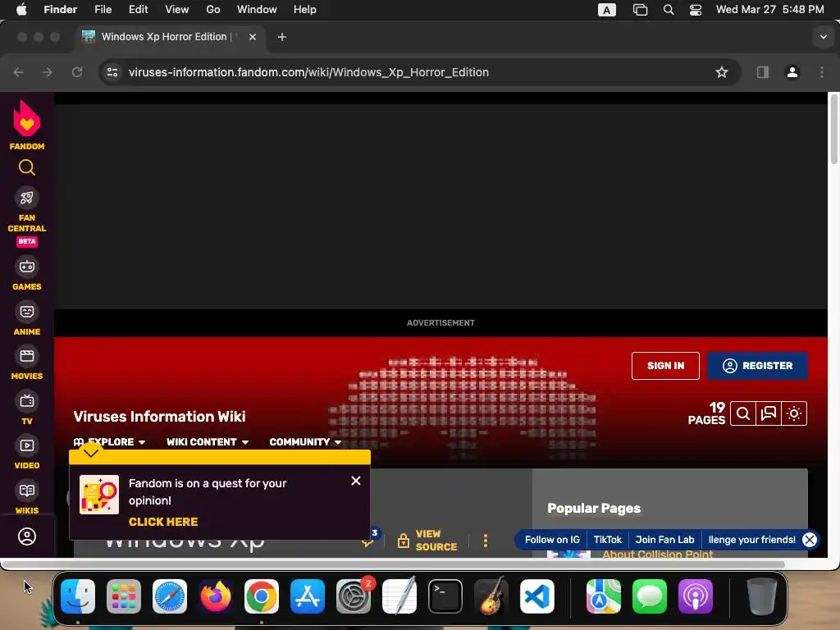Open the Edit menu
840x630 pixels.
pos(138,10)
